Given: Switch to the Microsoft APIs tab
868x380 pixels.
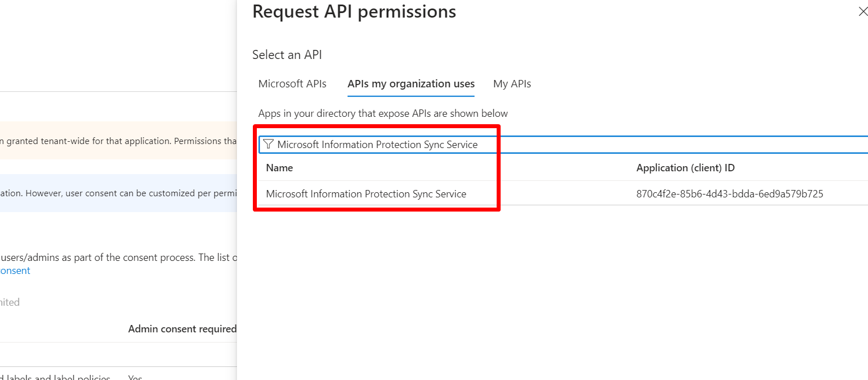Looking at the screenshot, I should [x=292, y=84].
